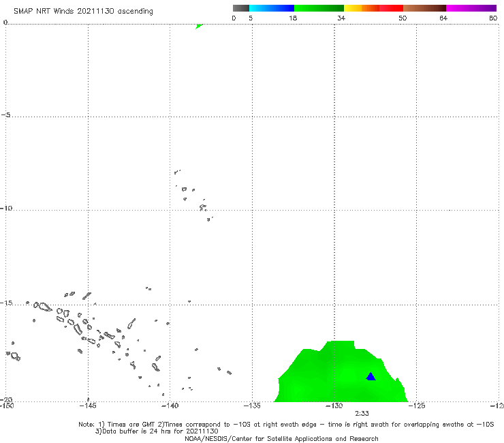Image resolution: width=504 pixels, height=443 pixels.
Task: Click the small green patch at the top edge
Action: click(x=199, y=26)
